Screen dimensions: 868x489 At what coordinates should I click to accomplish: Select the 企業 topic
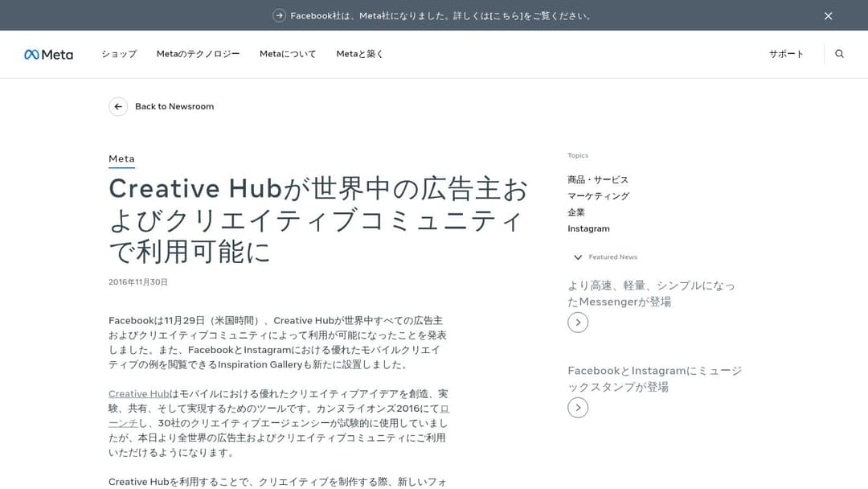(x=575, y=212)
